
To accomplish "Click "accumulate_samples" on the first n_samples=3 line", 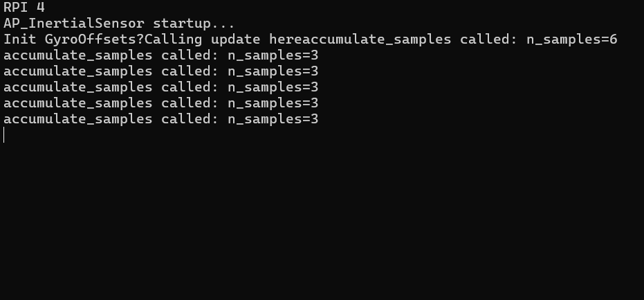I will (x=77, y=55).
